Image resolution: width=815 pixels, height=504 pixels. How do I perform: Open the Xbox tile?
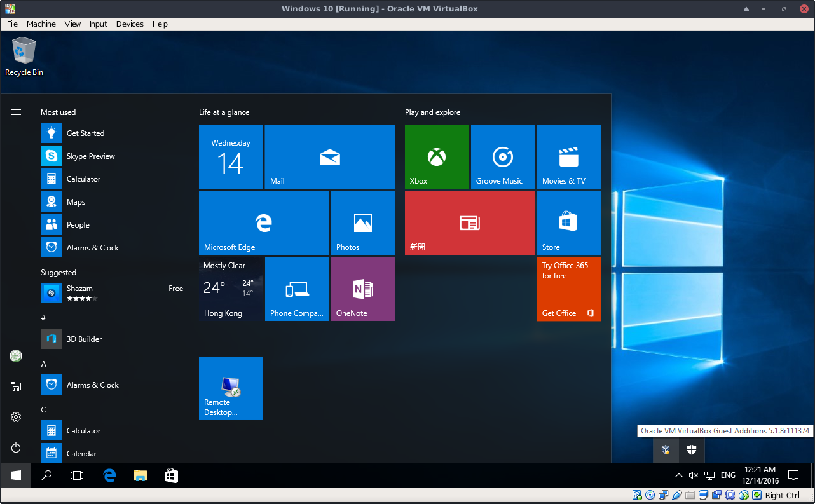click(x=437, y=157)
